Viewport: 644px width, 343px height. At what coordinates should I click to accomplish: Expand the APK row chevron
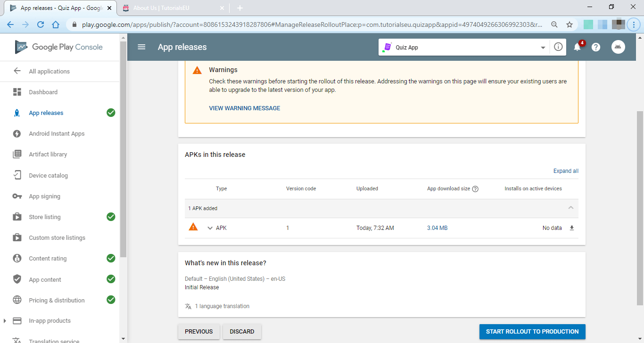(x=210, y=228)
